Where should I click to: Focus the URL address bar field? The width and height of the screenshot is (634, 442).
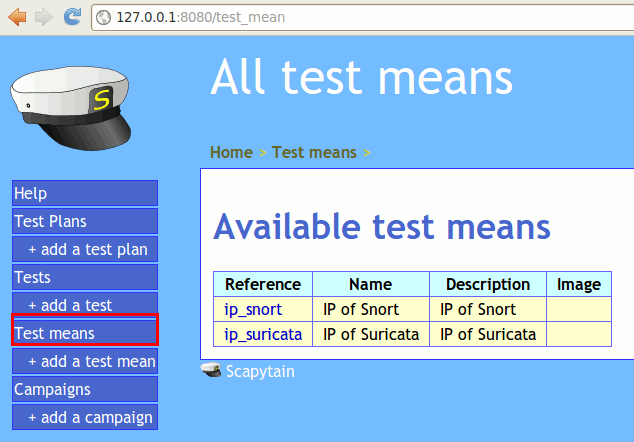pyautogui.click(x=350, y=17)
